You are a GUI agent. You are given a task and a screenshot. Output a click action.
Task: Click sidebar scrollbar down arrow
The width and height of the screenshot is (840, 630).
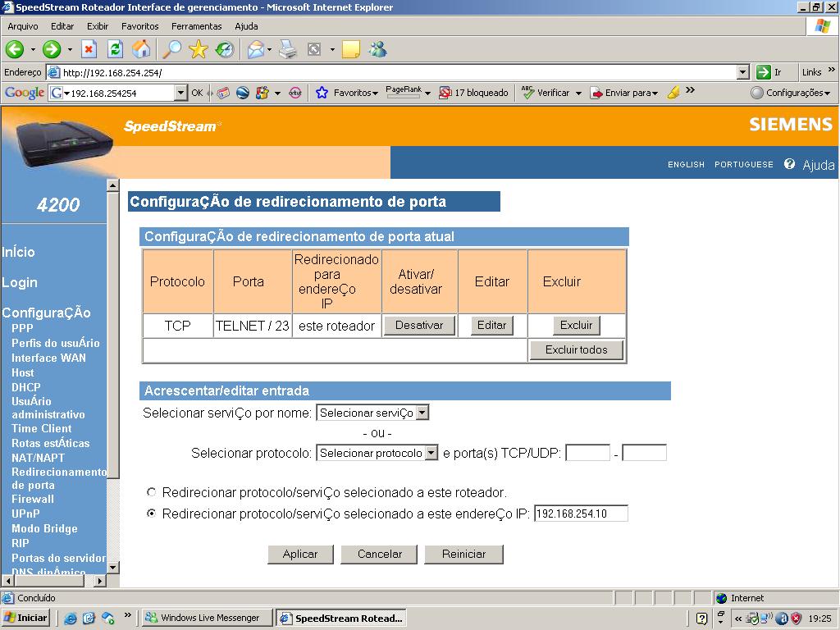click(113, 568)
